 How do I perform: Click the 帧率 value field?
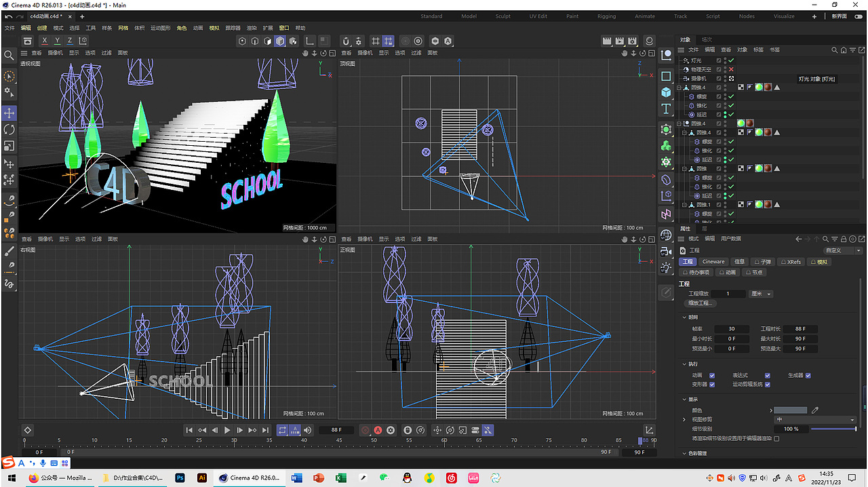[x=732, y=328]
